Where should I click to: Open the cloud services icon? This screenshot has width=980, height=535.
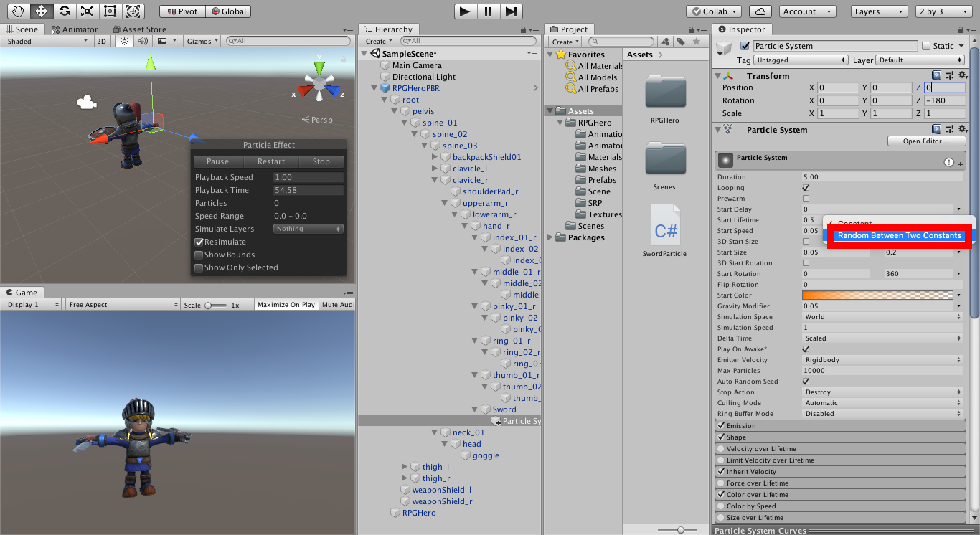tap(760, 11)
